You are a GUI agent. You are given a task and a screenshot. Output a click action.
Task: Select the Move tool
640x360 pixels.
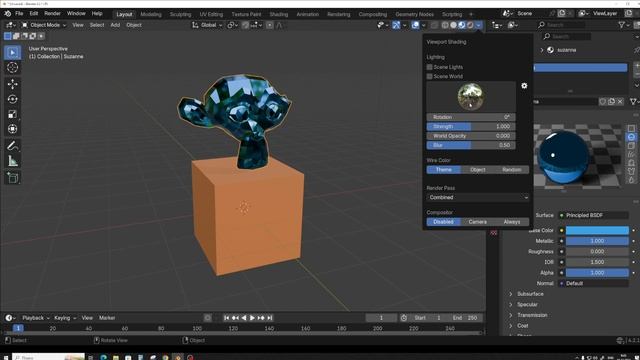pos(13,84)
